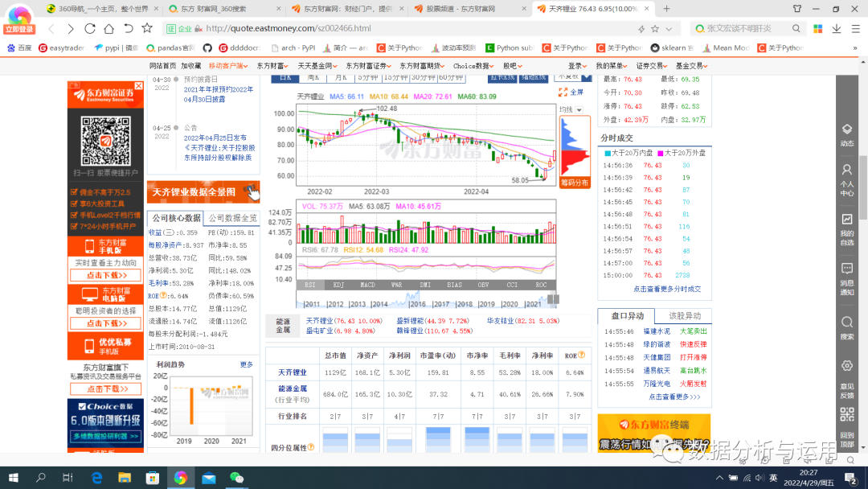The height and width of the screenshot is (489, 868).
Task: Open 消息通知 message icon in sidebar
Action: pyautogui.click(x=846, y=269)
